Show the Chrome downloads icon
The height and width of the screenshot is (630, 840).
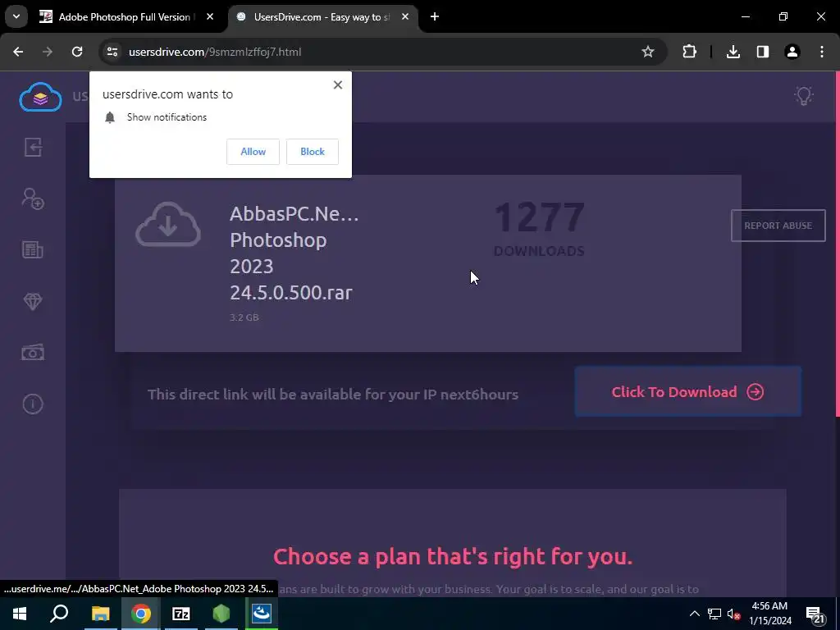click(x=733, y=52)
